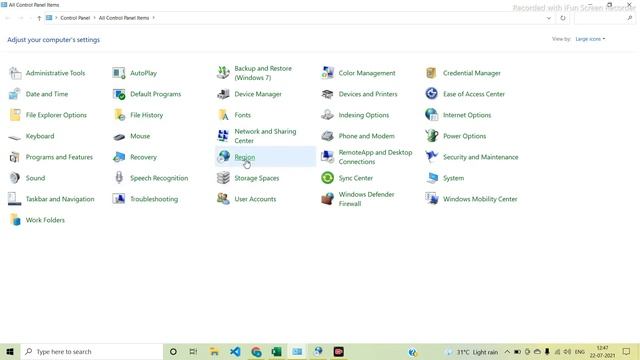640x360 pixels.
Task: Expand chevron after Control Panel breadcrumb
Action: tap(94, 18)
